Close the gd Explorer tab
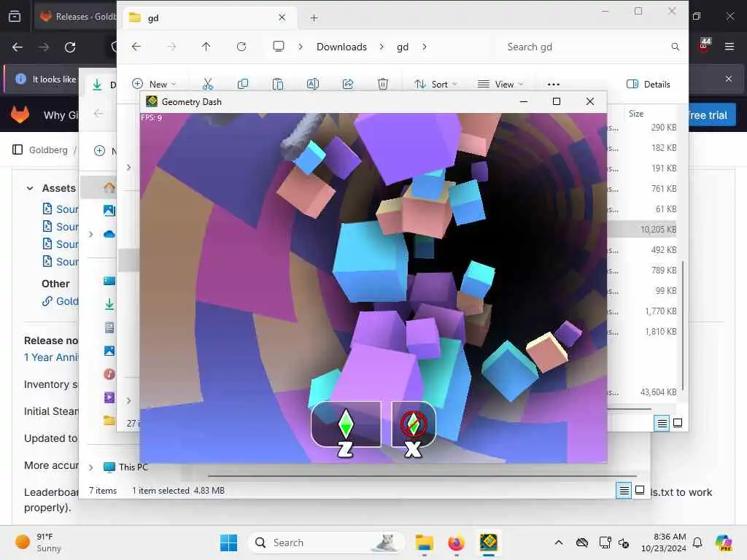747x560 pixels. [282, 17]
